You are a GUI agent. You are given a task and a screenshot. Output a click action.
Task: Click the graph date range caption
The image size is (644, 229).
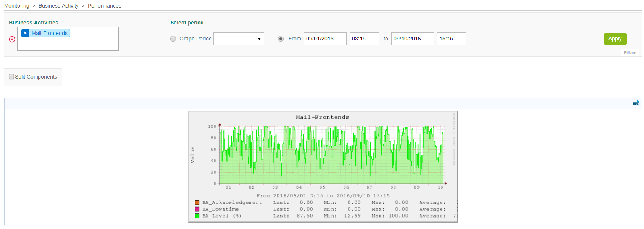(x=323, y=196)
